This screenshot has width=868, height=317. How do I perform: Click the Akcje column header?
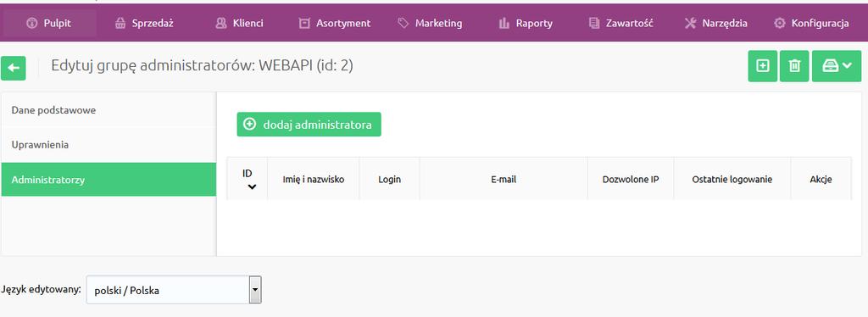point(821,179)
